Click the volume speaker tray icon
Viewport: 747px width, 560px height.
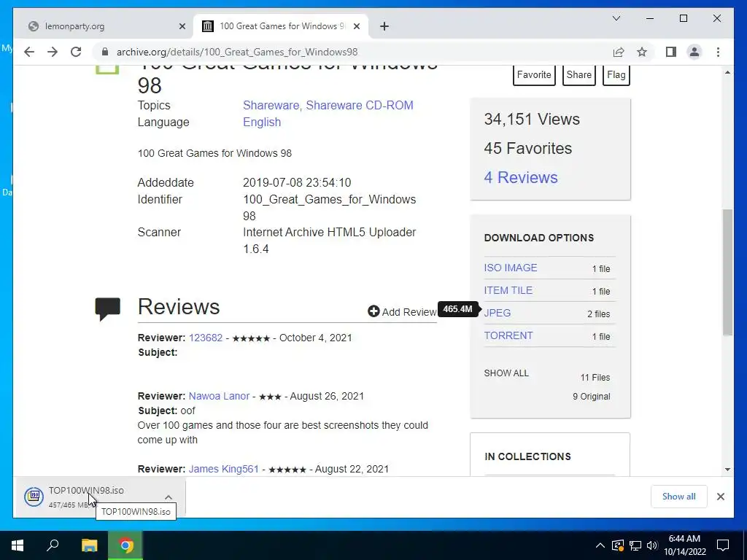(x=652, y=545)
